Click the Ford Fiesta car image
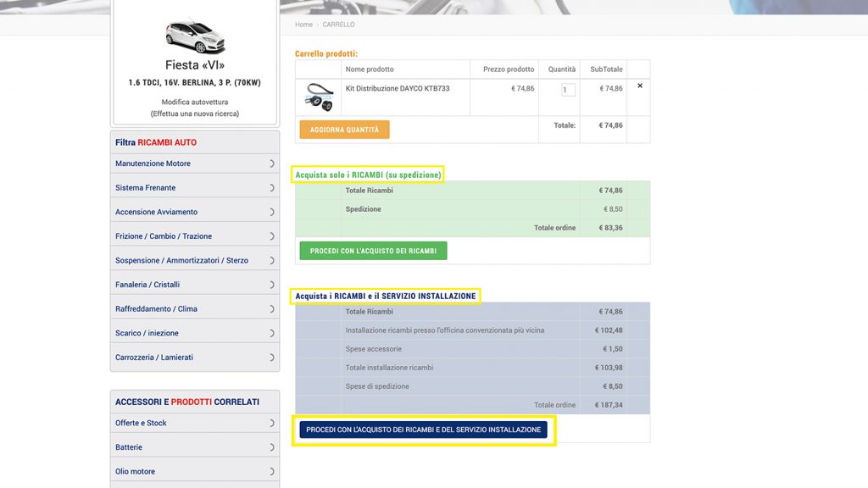Image resolution: width=868 pixels, height=488 pixels. (195, 36)
